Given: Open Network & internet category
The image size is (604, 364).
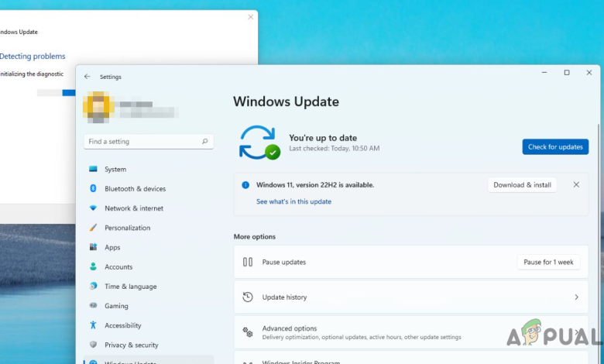Looking at the screenshot, I should click(x=149, y=208).
